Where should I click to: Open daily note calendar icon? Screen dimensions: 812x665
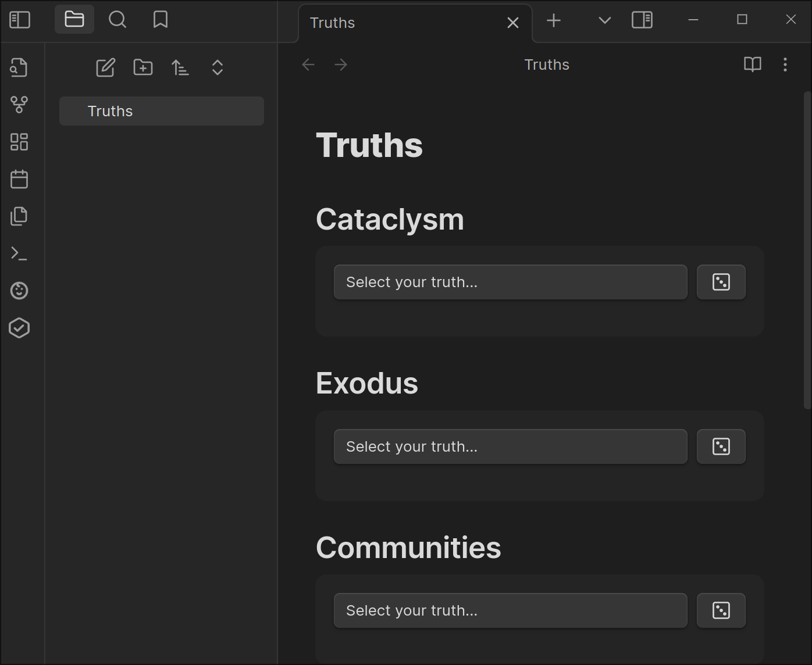(x=19, y=179)
